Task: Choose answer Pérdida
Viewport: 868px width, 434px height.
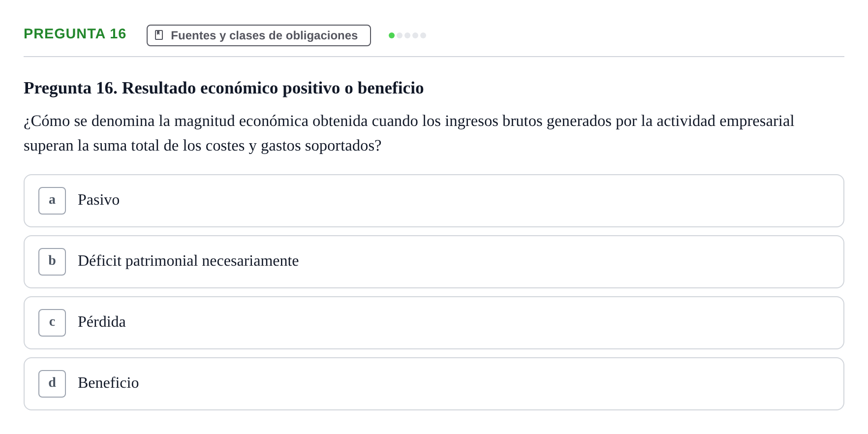Action: coord(102,322)
